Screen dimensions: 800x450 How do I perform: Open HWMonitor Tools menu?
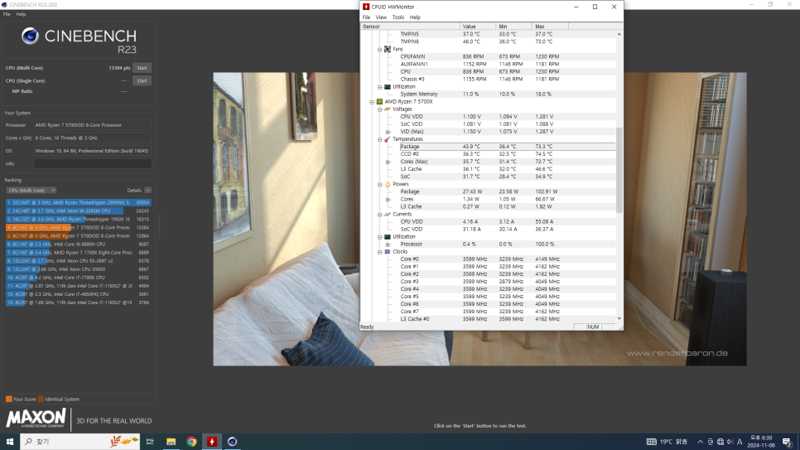coord(398,17)
